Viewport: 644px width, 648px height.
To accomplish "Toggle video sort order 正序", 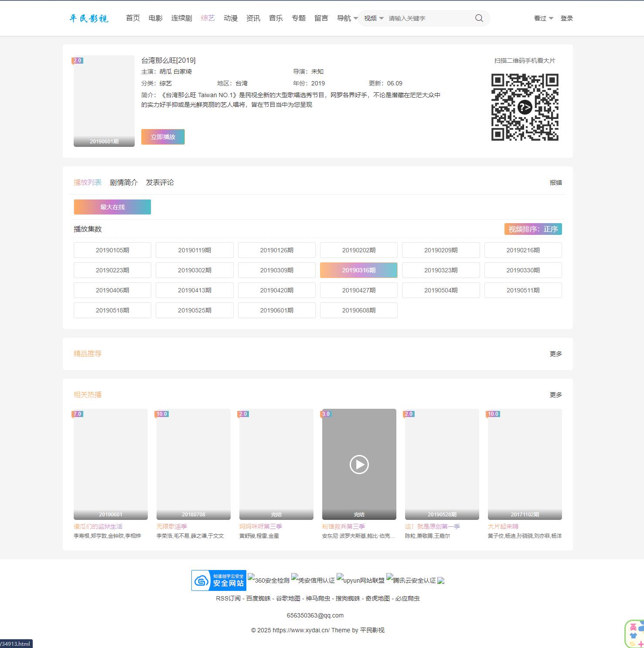I will tap(533, 229).
